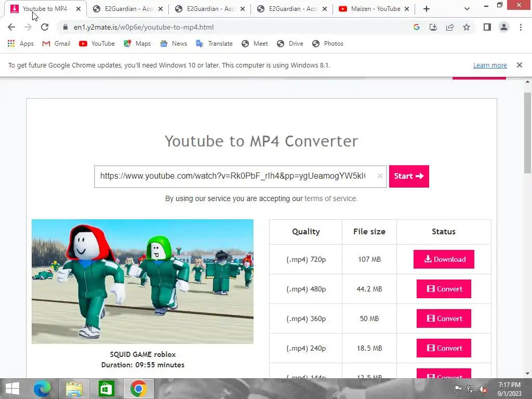Share this page via share icon
This screenshot has width=532, height=399.
(x=450, y=27)
